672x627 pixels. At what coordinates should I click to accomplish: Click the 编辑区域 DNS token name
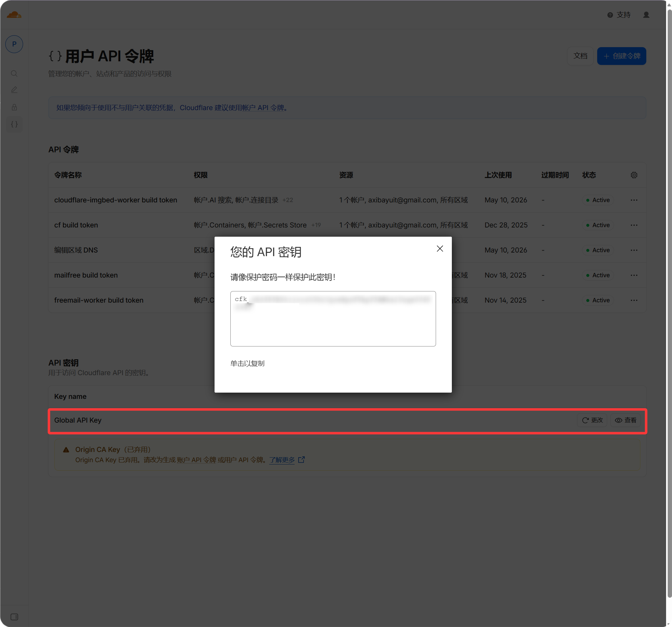(76, 250)
